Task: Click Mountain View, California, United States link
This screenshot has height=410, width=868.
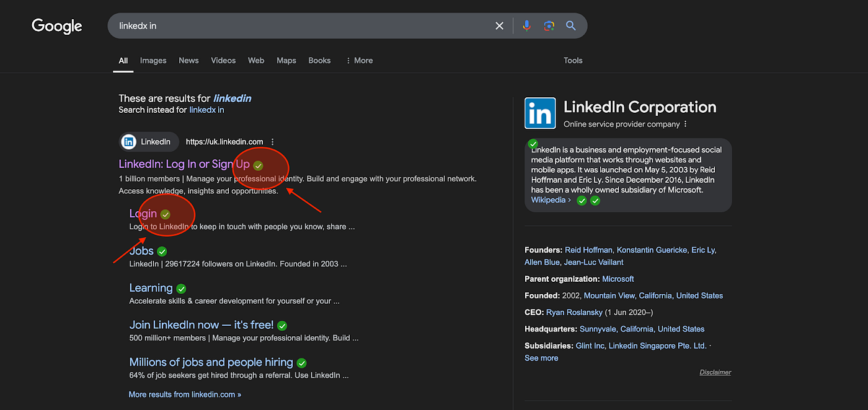Action: [x=653, y=296]
